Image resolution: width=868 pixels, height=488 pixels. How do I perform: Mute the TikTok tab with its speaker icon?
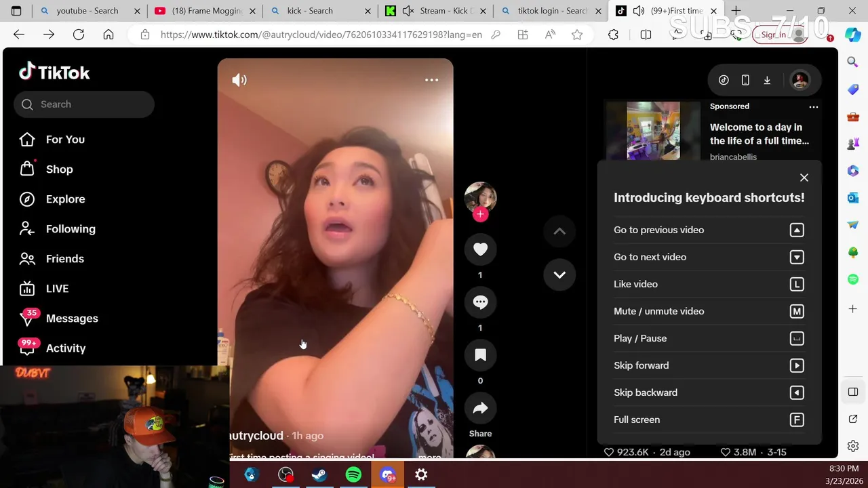pos(639,11)
